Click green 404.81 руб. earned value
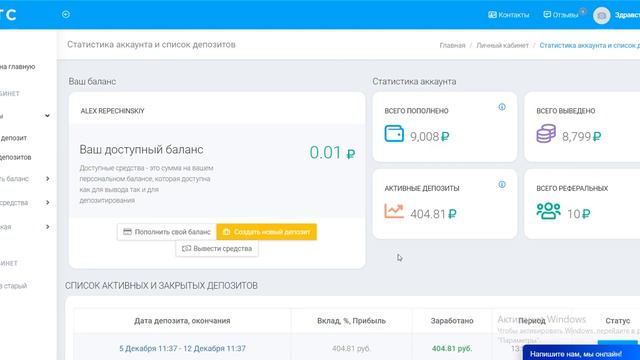 point(452,349)
